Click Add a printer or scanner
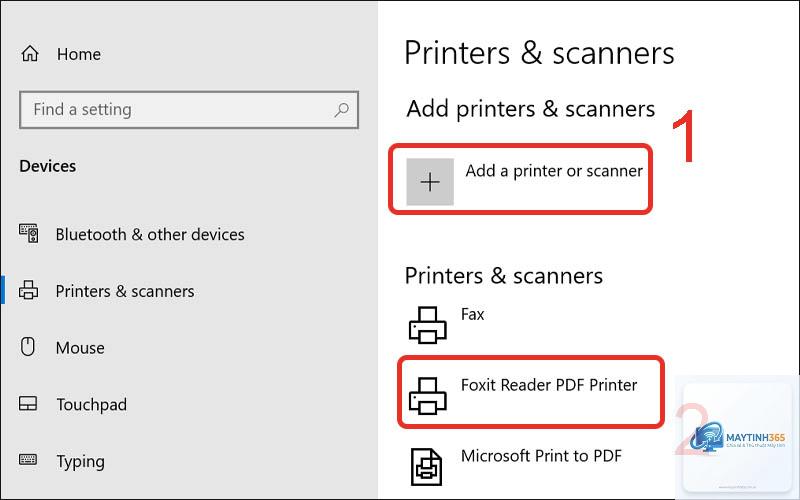 point(554,171)
